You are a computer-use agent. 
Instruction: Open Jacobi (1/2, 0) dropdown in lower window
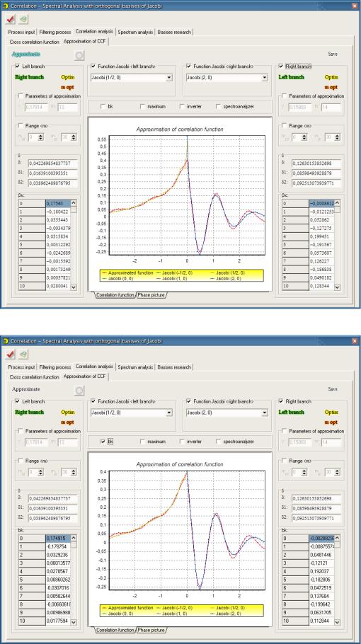point(169,413)
